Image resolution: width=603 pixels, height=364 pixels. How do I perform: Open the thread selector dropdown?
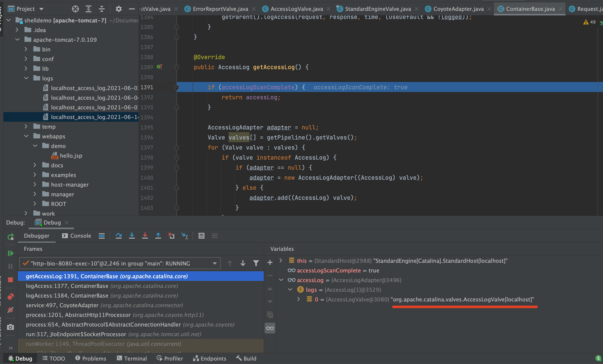215,264
